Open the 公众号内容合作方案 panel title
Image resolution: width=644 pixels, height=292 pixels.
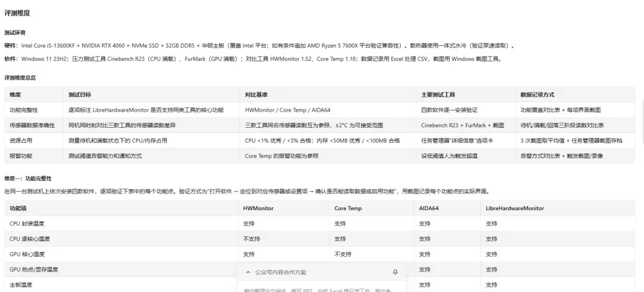(280, 272)
